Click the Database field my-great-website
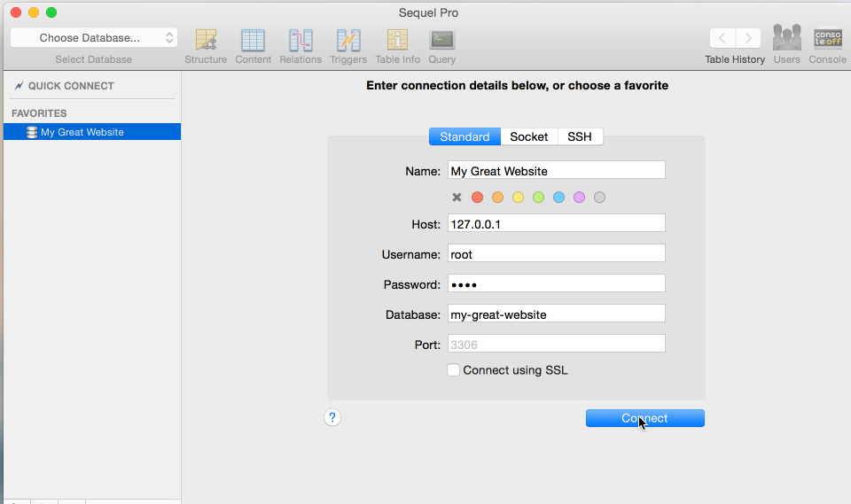Viewport: 851px width, 504px height. tap(557, 314)
